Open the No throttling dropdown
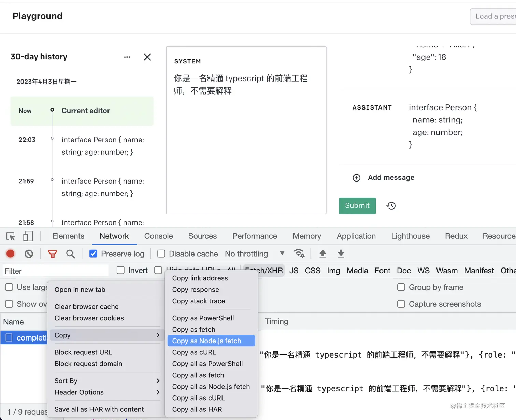 [x=254, y=254]
